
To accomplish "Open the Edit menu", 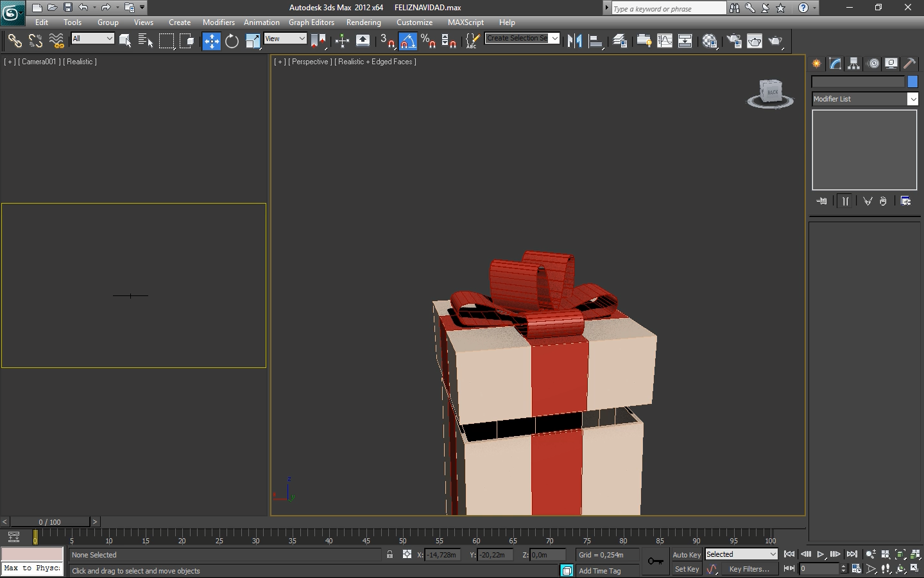I will (x=42, y=22).
